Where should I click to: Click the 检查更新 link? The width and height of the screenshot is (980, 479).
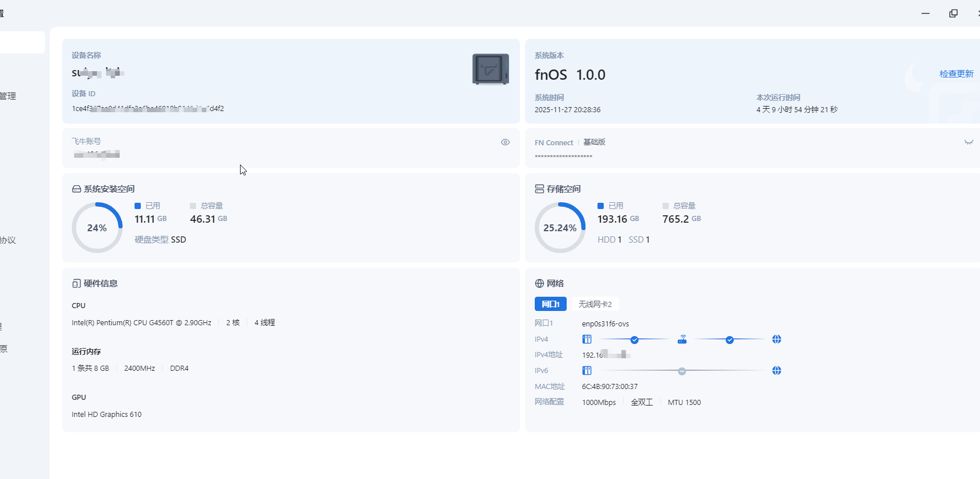tap(957, 74)
